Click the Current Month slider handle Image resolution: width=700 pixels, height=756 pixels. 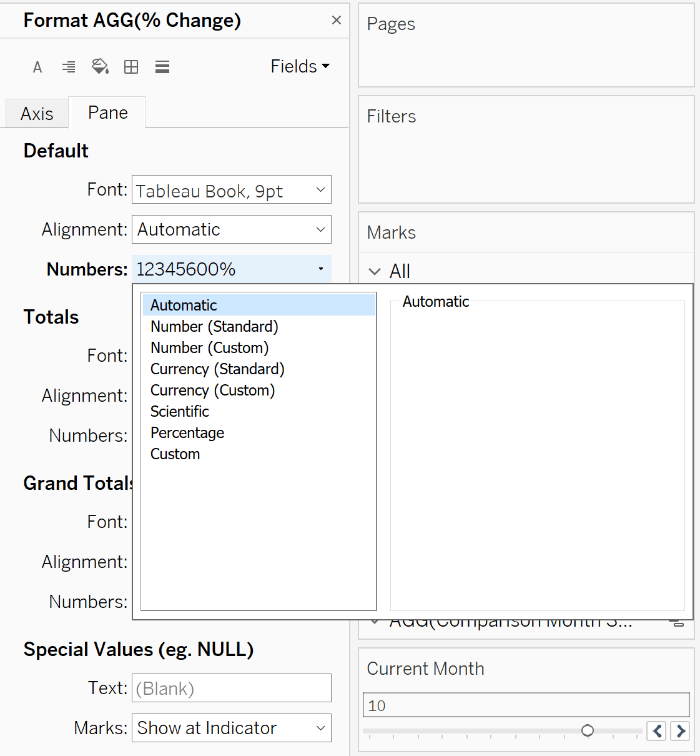[x=588, y=730]
